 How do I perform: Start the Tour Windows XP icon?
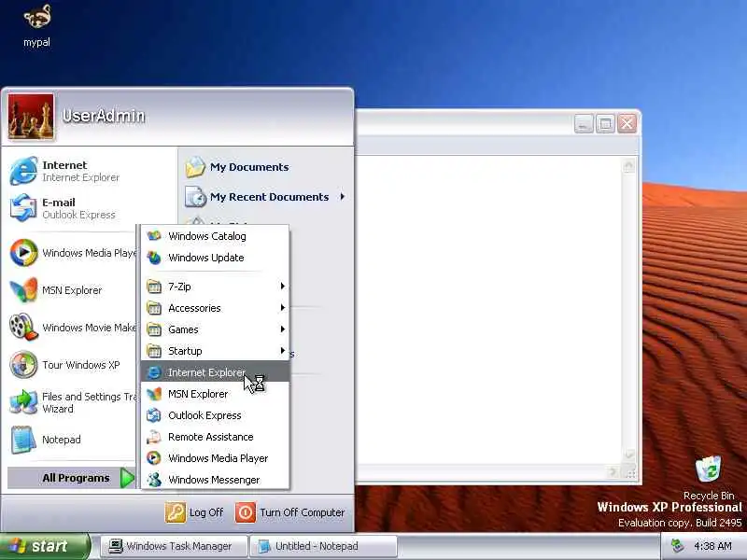[23, 365]
